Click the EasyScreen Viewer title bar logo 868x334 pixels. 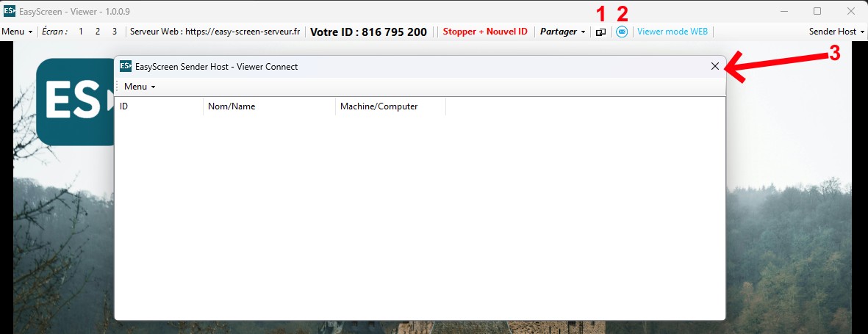tap(10, 11)
